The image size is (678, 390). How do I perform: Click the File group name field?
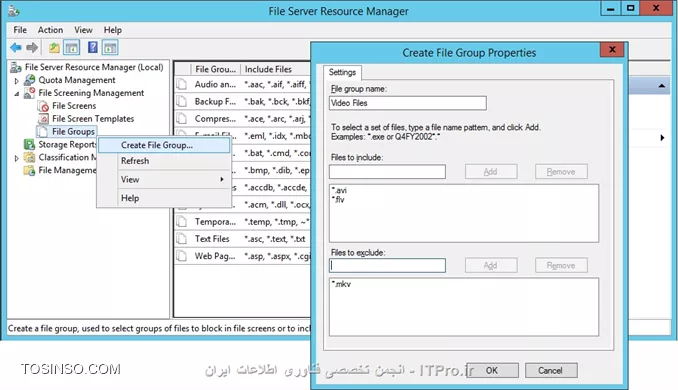click(x=407, y=103)
